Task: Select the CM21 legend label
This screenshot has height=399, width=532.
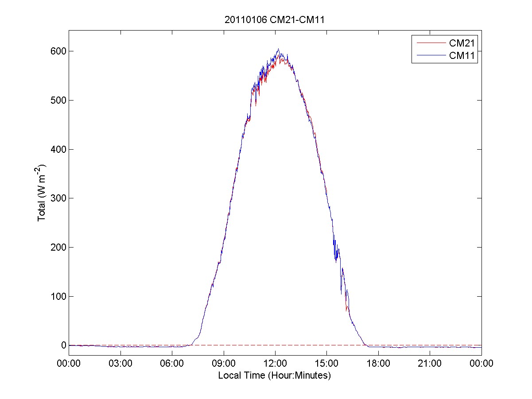Action: pos(462,43)
